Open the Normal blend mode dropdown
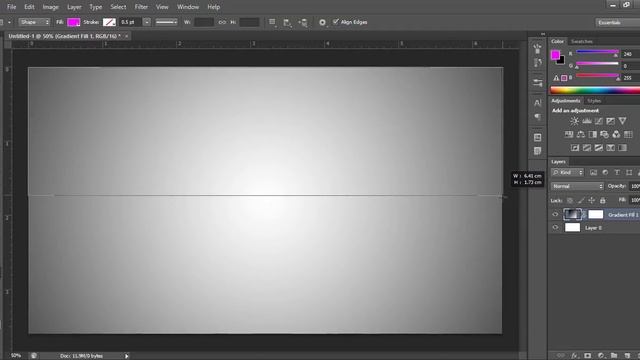This screenshot has height=360, width=640. tap(577, 186)
